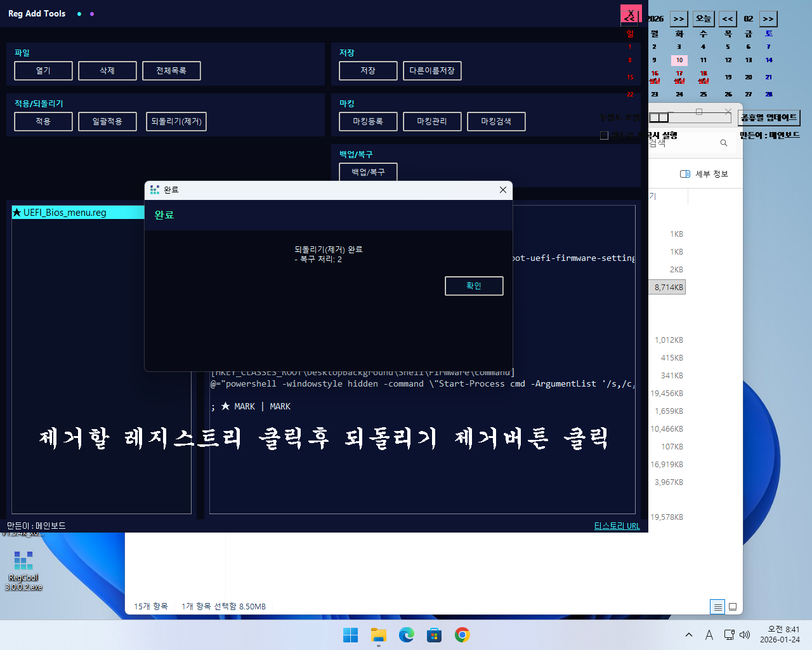The height and width of the screenshot is (650, 812).
Task: Open Microsoft Store from the taskbar
Action: [x=435, y=635]
